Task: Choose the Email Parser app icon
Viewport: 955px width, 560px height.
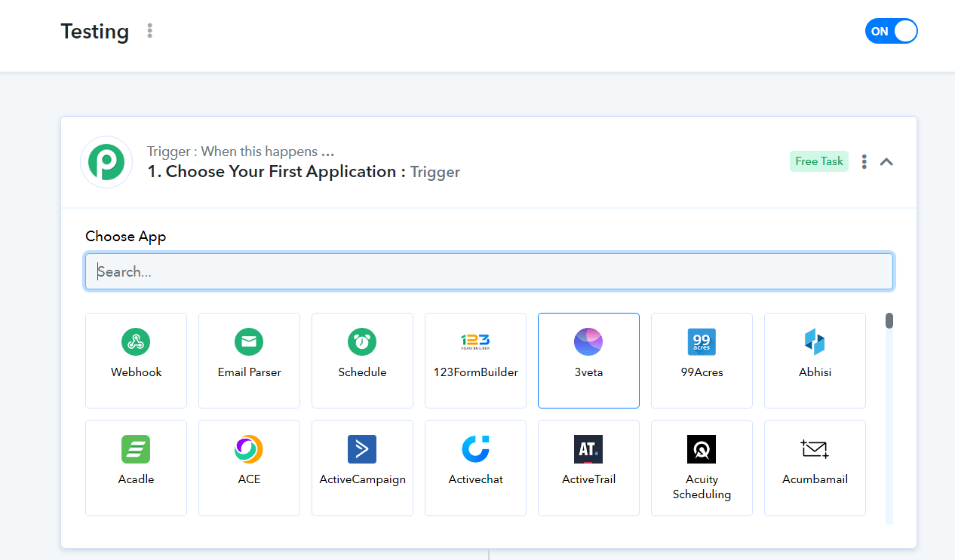Action: pyautogui.click(x=249, y=342)
